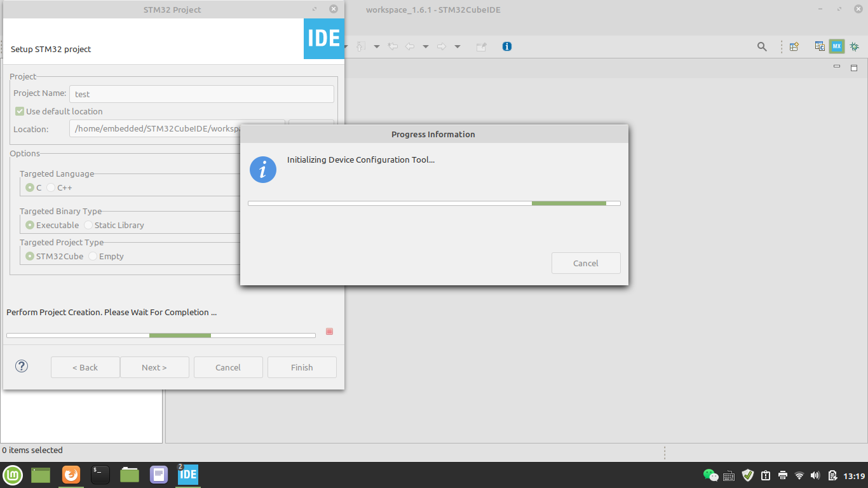Open the Linux Mint start menu
The width and height of the screenshot is (868, 488).
coord(13,475)
